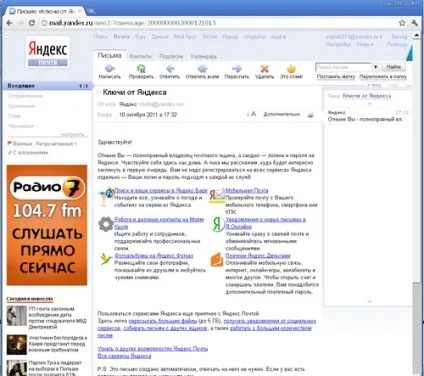Image resolution: width=424 pixels, height=376 pixels.
Task: Open the Настройка settings link
Action: coord(338,44)
